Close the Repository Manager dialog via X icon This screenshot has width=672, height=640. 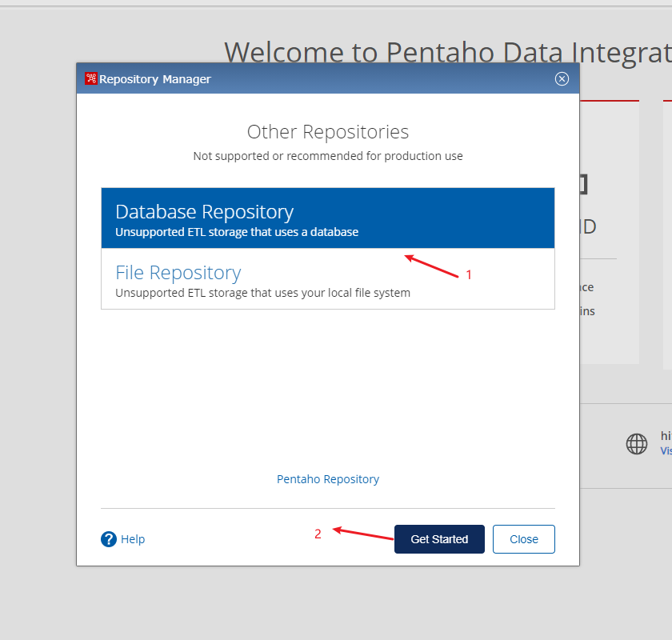[x=562, y=79]
